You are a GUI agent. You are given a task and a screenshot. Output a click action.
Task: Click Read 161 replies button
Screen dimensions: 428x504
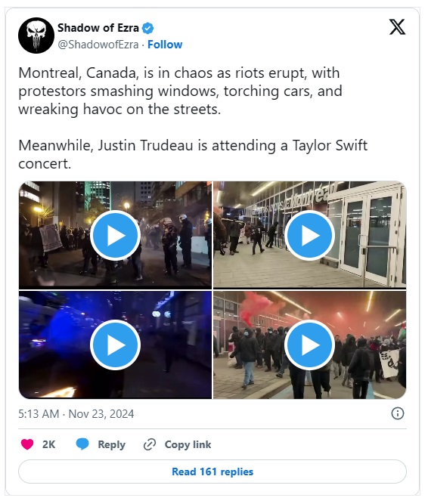coord(212,472)
